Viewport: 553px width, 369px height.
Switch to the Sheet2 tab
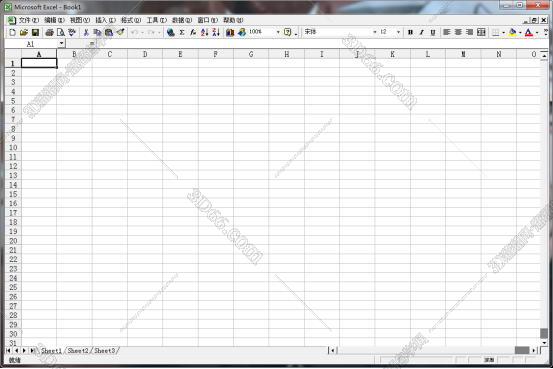click(78, 351)
